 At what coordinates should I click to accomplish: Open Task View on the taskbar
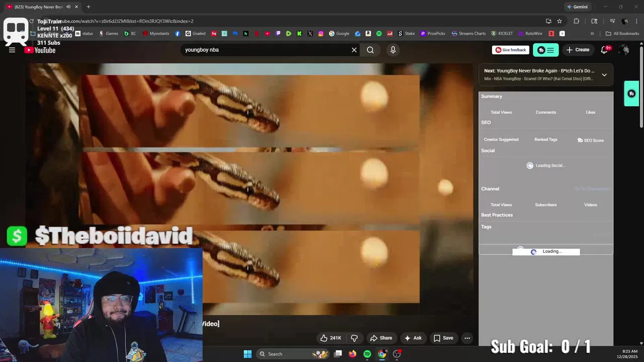pyautogui.click(x=338, y=354)
